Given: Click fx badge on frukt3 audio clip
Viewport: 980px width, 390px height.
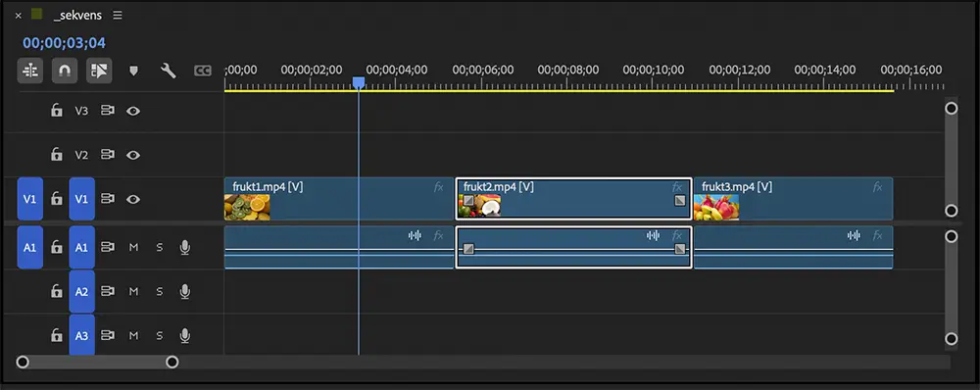Looking at the screenshot, I should [x=877, y=235].
